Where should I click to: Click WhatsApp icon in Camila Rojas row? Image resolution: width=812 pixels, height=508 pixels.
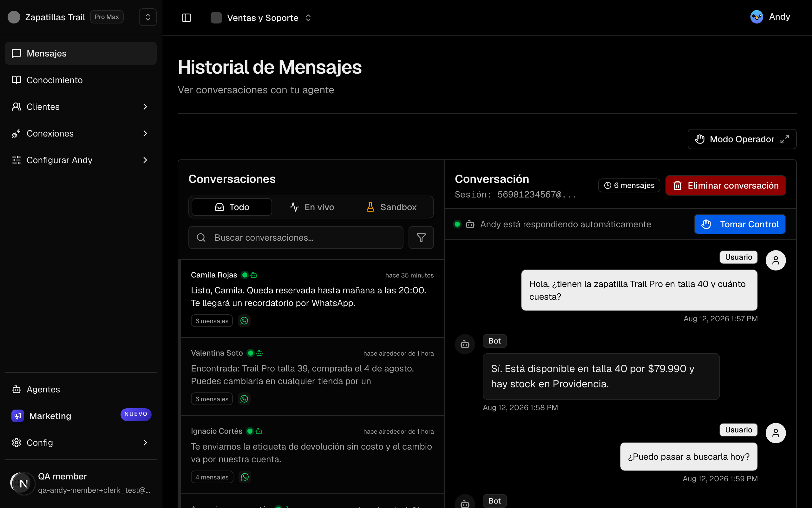tap(244, 321)
